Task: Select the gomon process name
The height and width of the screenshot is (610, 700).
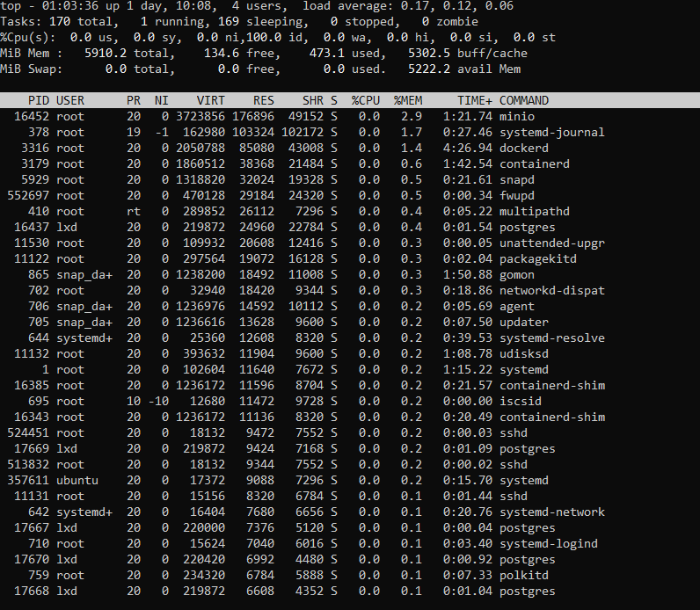Action: (x=517, y=274)
